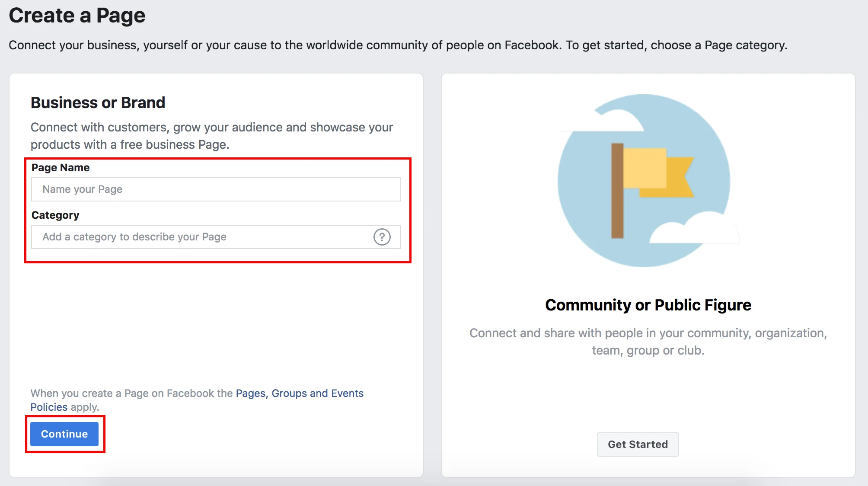Click the Page Name label
The width and height of the screenshot is (868, 486).
point(61,167)
